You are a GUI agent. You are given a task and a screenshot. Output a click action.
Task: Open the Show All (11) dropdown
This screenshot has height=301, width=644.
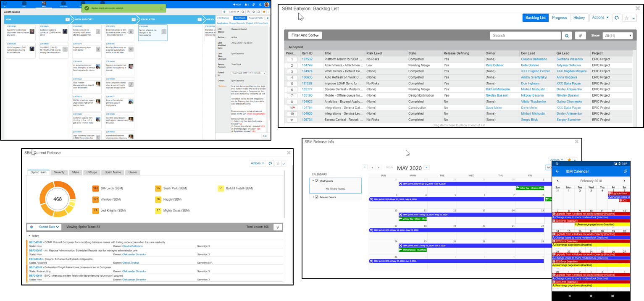coord(617,36)
